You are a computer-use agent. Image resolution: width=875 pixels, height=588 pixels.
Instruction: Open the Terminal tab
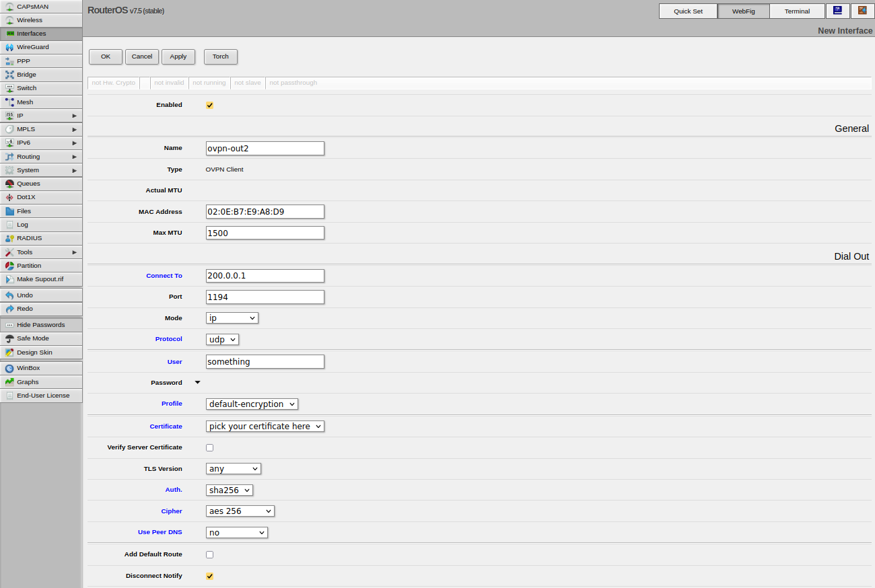coord(797,11)
